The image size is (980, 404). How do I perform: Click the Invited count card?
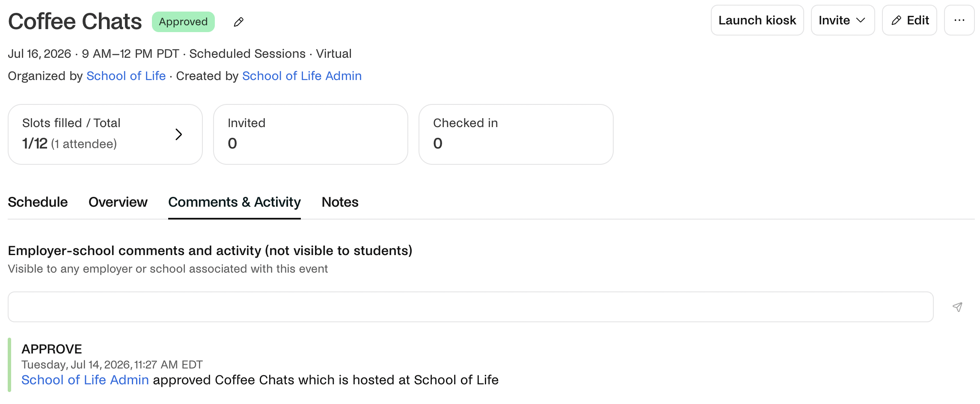[311, 134]
